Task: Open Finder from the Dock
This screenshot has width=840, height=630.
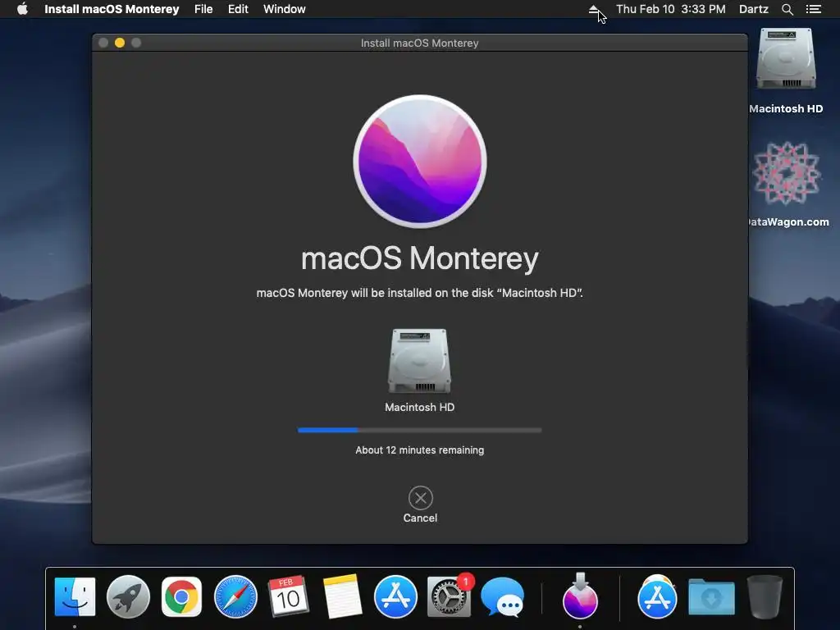Action: click(x=75, y=596)
